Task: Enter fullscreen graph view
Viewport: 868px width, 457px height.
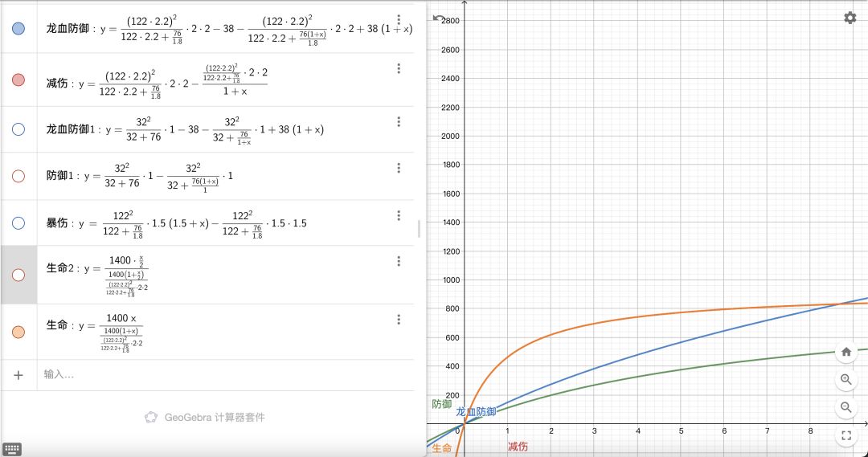Action: [x=846, y=435]
